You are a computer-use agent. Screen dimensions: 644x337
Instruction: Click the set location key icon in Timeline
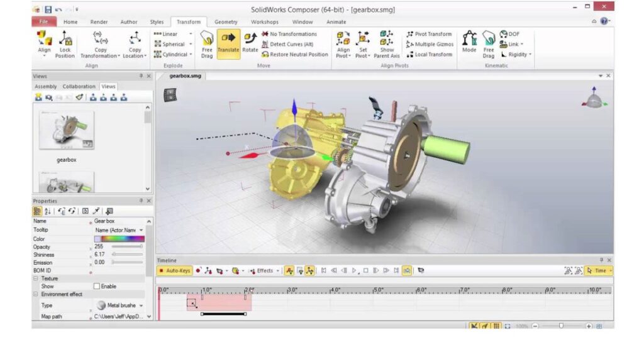pos(209,270)
